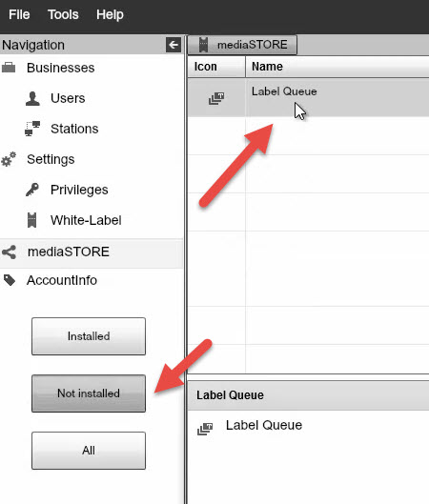Click the AccountInfo tag icon
The image size is (429, 504).
(x=10, y=280)
